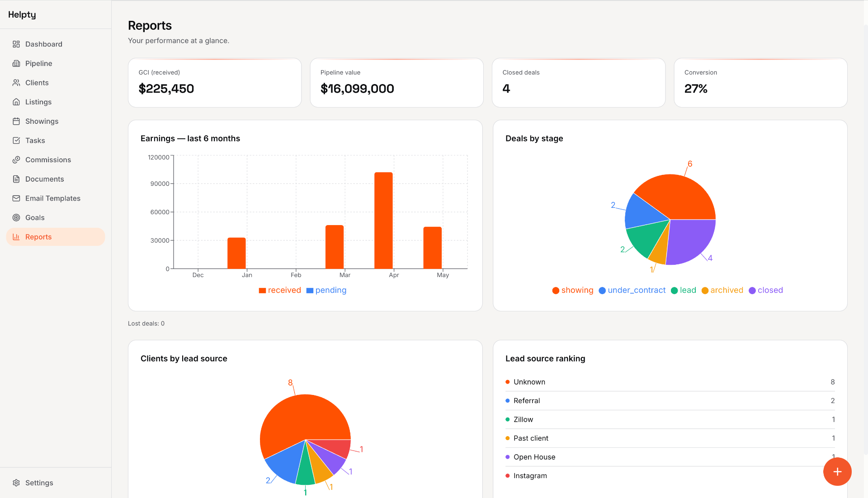
Task: Go to Documents
Action: pos(56,179)
